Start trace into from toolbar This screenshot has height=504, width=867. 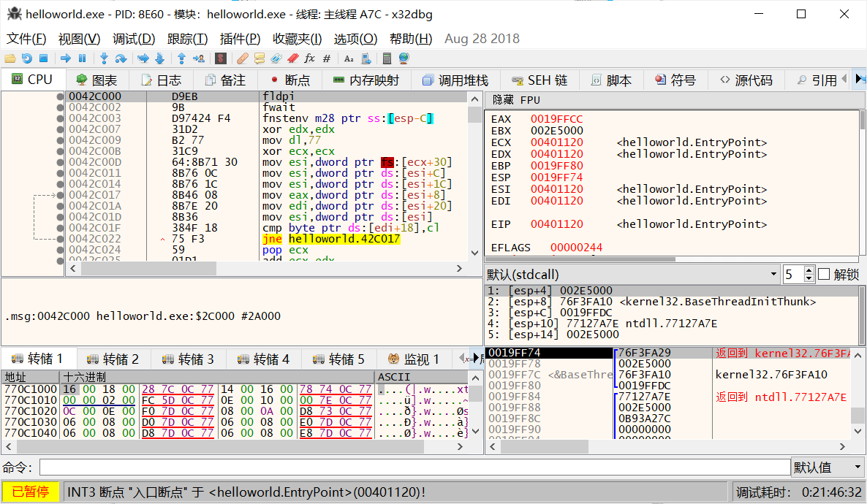[143, 58]
